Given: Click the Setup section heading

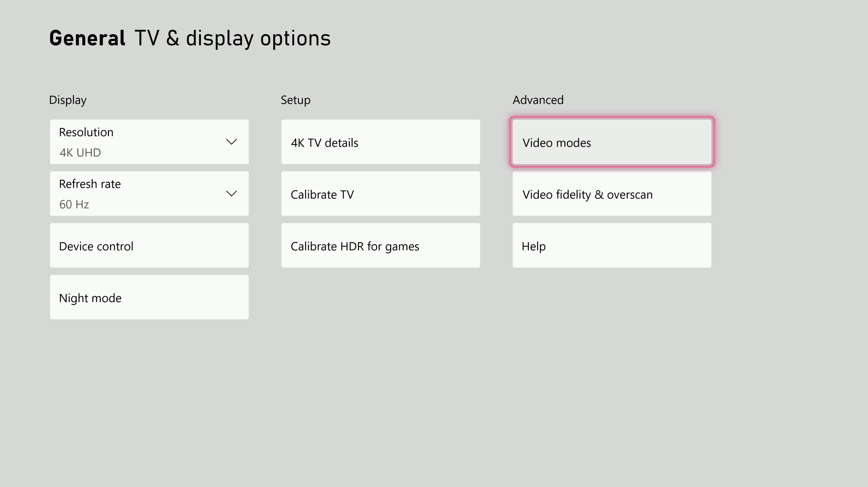Looking at the screenshot, I should (x=295, y=99).
